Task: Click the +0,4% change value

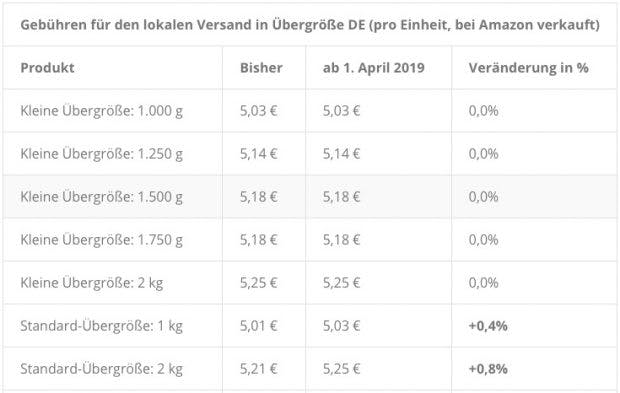Action: (488, 326)
